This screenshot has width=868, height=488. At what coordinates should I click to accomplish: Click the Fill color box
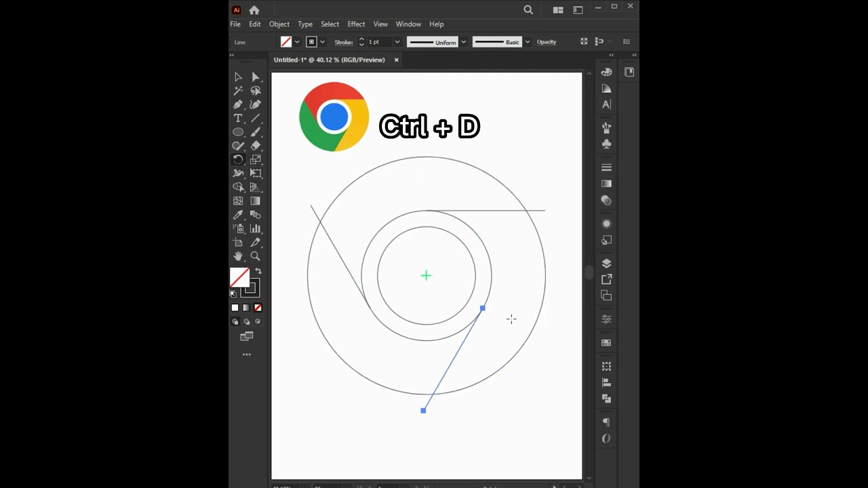[x=239, y=278]
